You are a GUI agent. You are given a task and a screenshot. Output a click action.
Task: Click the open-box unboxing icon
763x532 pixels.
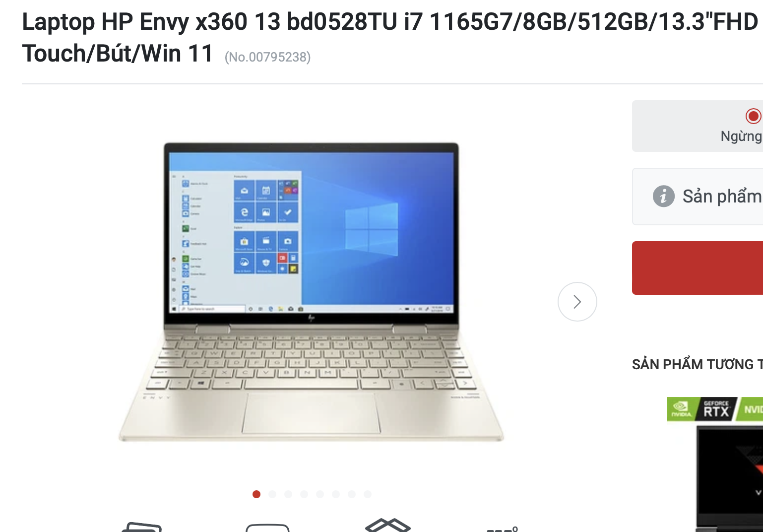[x=388, y=525]
